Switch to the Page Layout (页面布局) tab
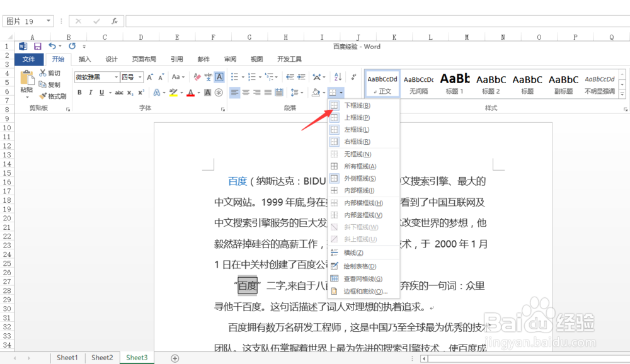 [x=144, y=59]
